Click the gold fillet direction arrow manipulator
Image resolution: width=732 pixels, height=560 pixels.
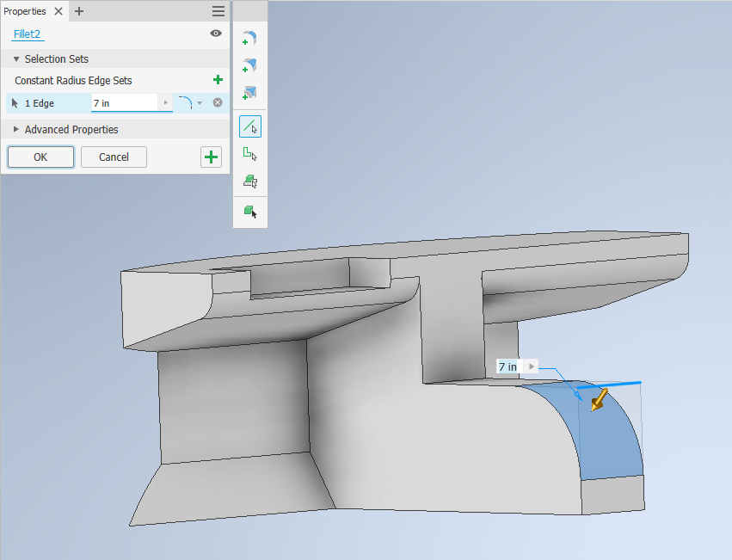(x=600, y=400)
